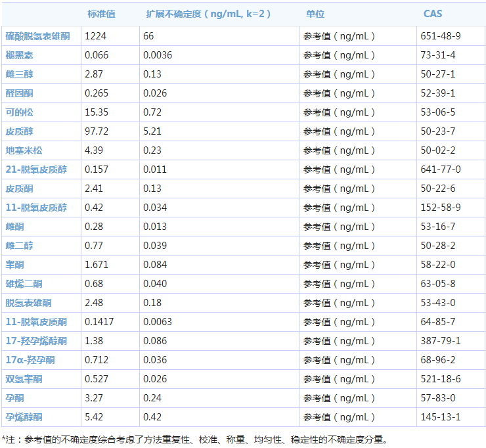The height and width of the screenshot is (448, 486).
Task: Open the 11-脱氧皮质醇 link
Action: (x=36, y=208)
